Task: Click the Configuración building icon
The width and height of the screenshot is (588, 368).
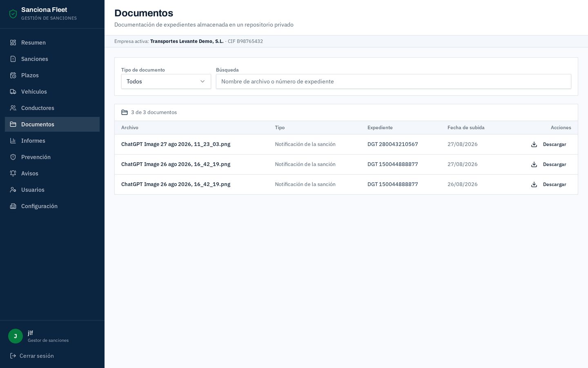Action: pyautogui.click(x=13, y=206)
